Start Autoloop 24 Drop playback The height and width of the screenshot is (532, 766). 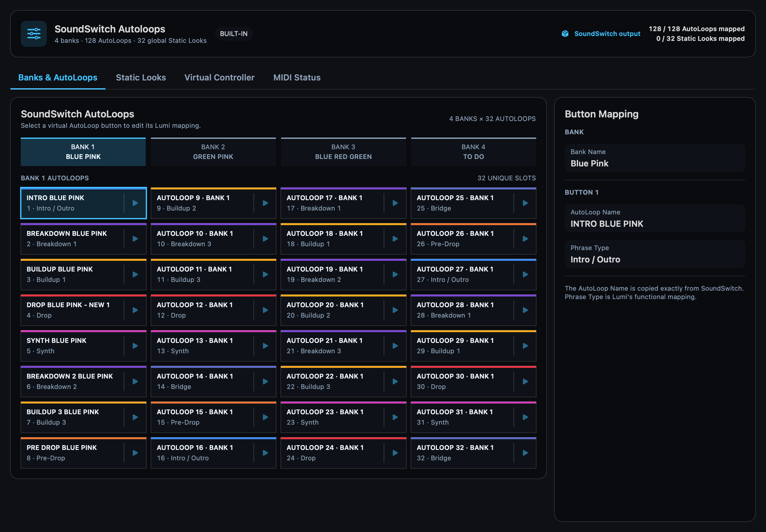[395, 453]
